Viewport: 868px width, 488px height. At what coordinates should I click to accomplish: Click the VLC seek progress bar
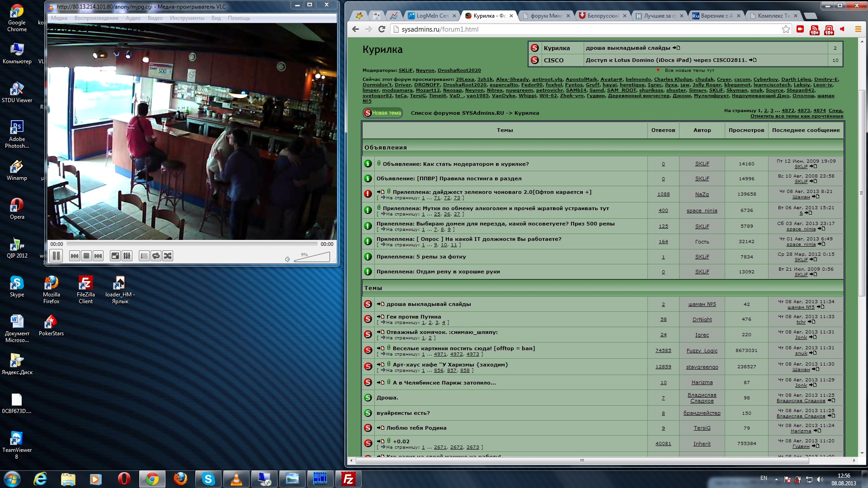(192, 244)
